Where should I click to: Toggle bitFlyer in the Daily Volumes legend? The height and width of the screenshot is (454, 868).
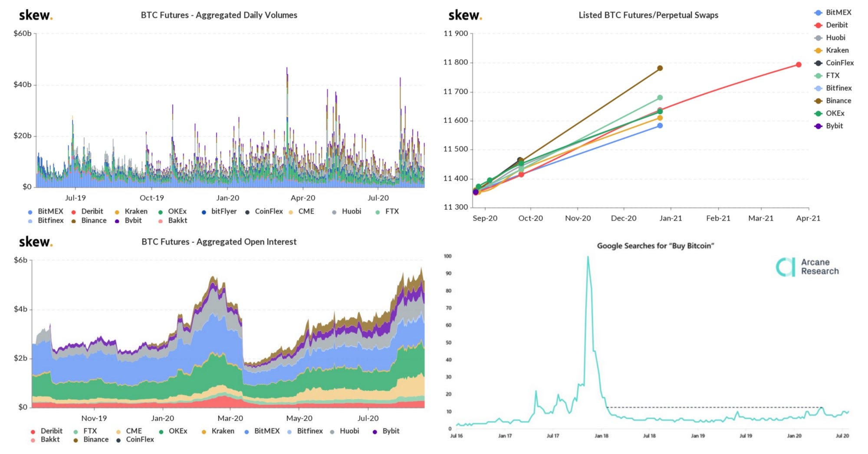pyautogui.click(x=219, y=211)
